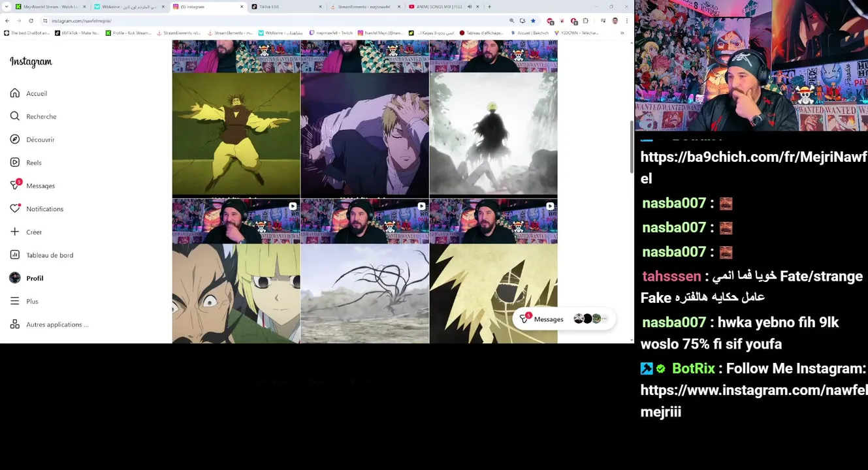Open the Recherche search icon
Screen dimensions: 868x470
[14, 116]
